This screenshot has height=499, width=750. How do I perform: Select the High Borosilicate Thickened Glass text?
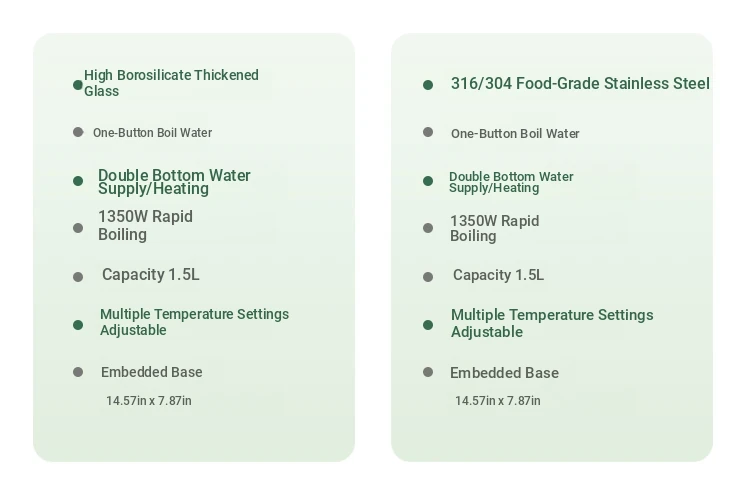(x=171, y=83)
